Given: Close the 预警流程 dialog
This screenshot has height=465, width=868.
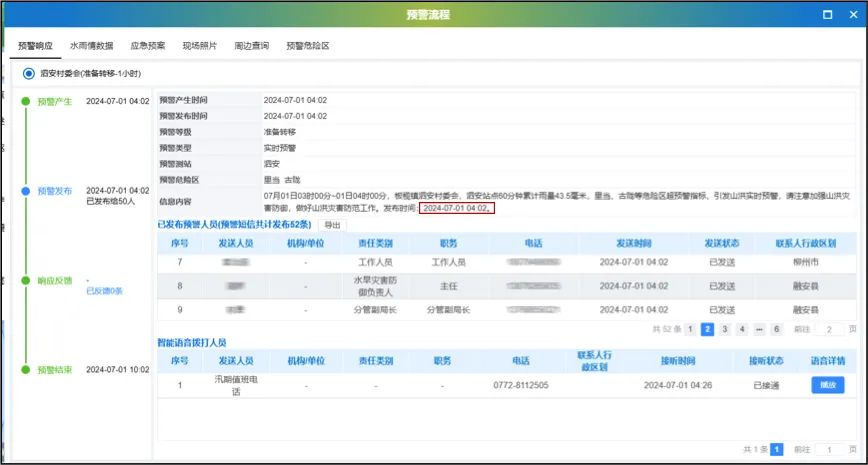Looking at the screenshot, I should 851,15.
